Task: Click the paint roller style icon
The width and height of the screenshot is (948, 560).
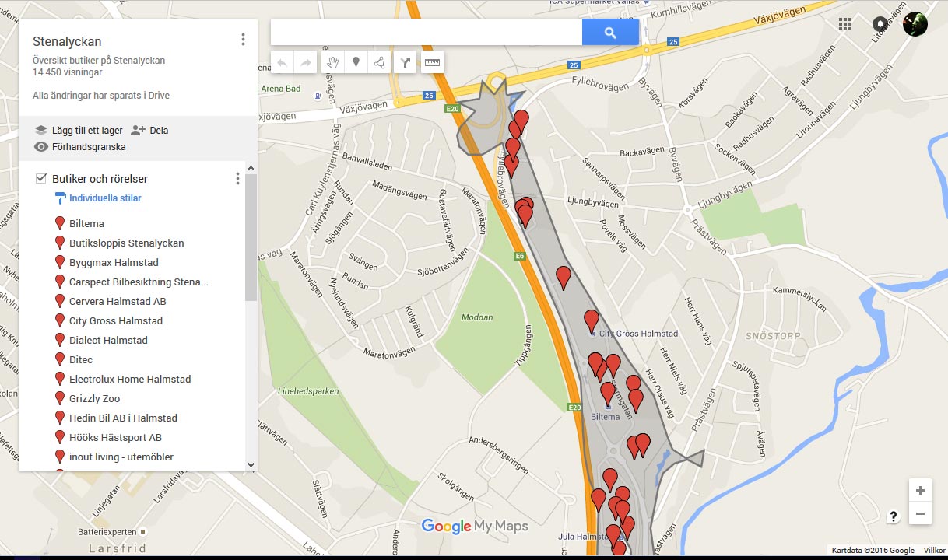Action: [60, 198]
